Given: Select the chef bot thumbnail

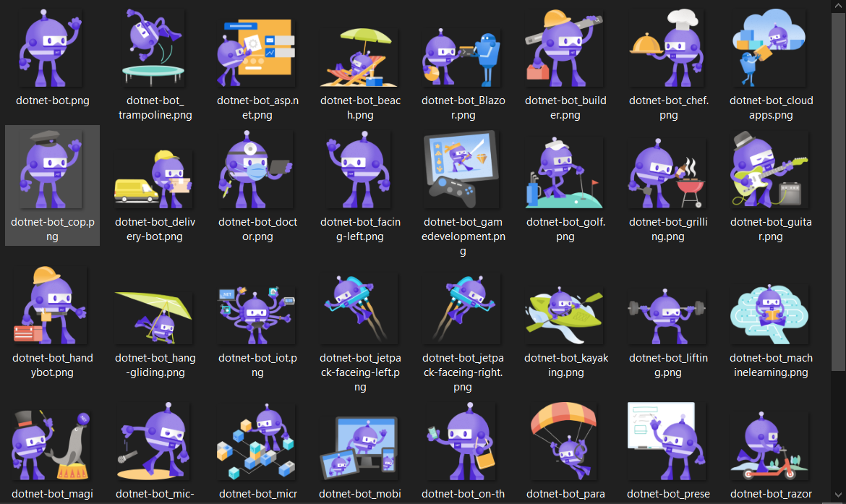Looking at the screenshot, I should click(x=668, y=48).
